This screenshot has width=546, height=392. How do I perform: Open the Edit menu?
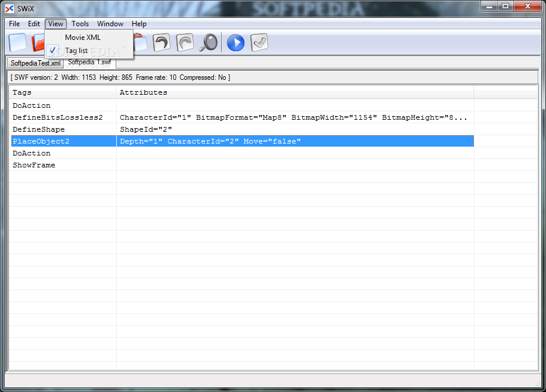click(x=34, y=24)
